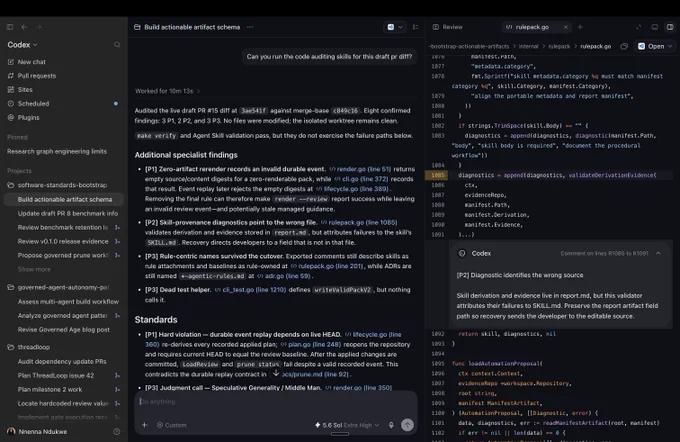Image resolution: width=680 pixels, height=442 pixels.
Task: Click Show more under software-standards-bootstrap
Action: (x=34, y=269)
